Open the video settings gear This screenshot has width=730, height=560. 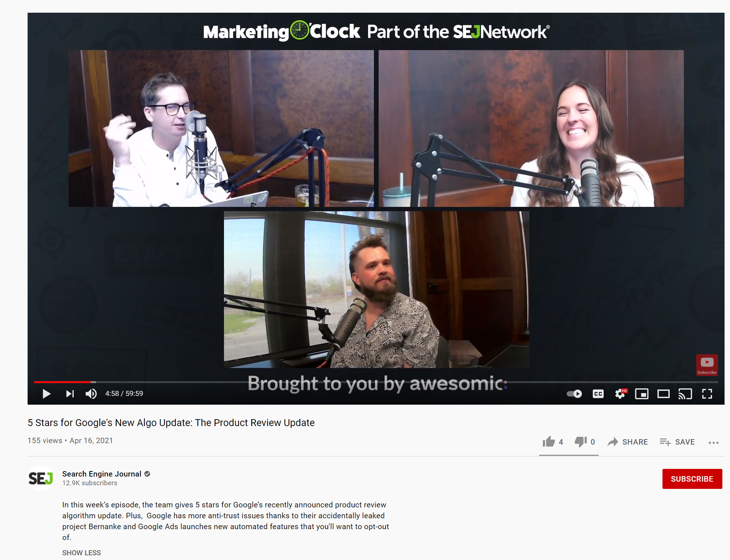(620, 394)
